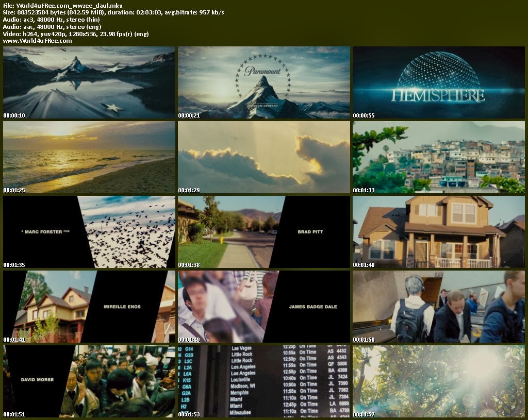The width and height of the screenshot is (528, 420).
Task: Select the Hemisphere logo thumbnail
Action: (x=439, y=82)
